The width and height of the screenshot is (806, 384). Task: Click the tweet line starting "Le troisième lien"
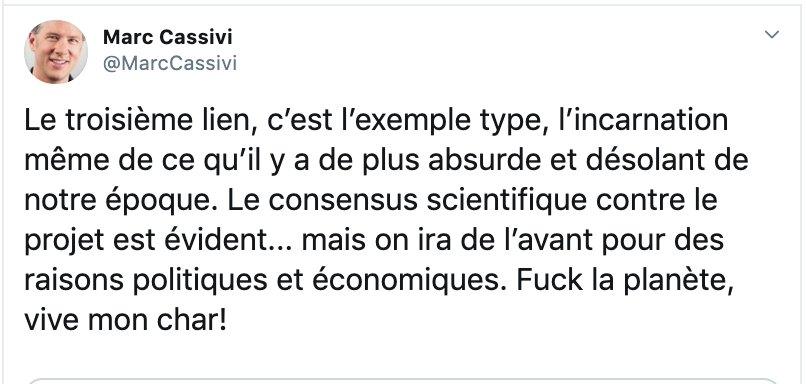[x=376, y=121]
